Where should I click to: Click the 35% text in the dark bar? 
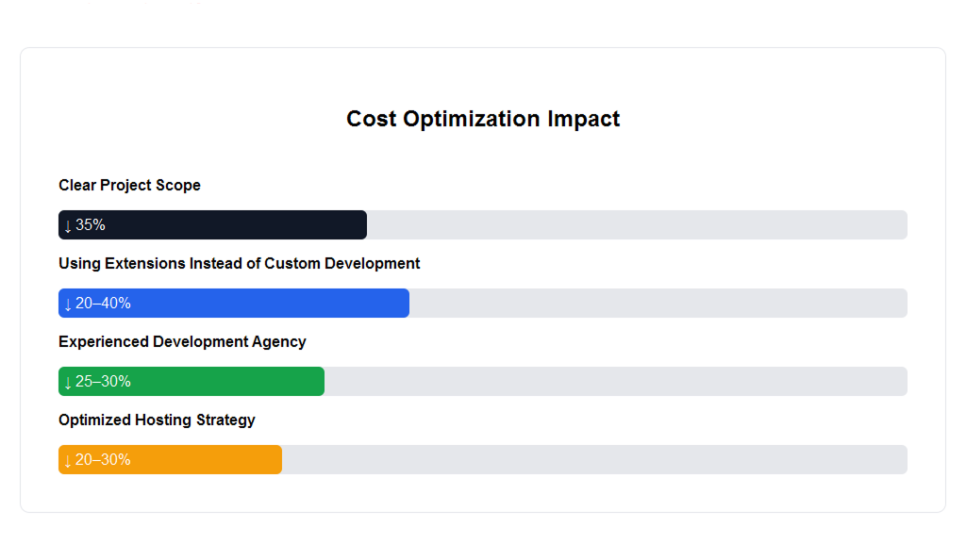91,225
